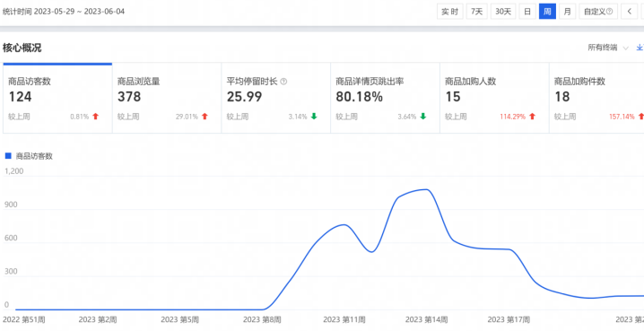644x331 pixels.
Task: Click the help icon next to 自定义
Action: pos(610,12)
